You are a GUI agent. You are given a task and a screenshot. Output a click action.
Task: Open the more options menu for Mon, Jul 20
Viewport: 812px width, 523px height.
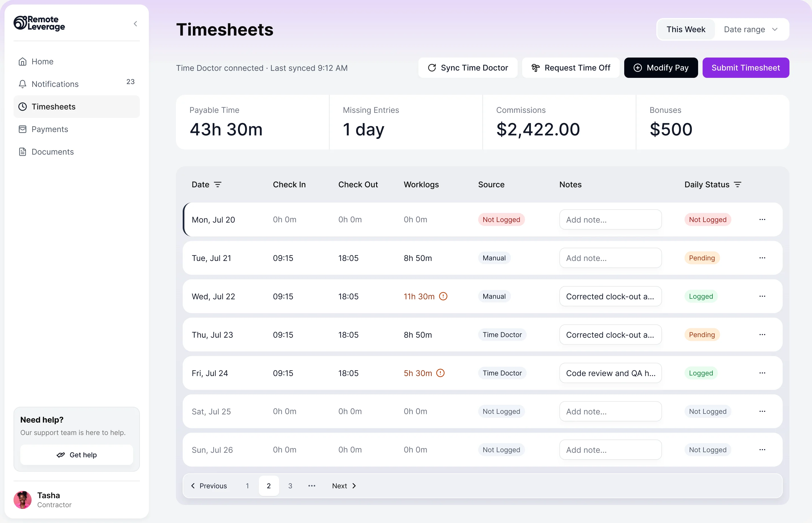tap(762, 219)
